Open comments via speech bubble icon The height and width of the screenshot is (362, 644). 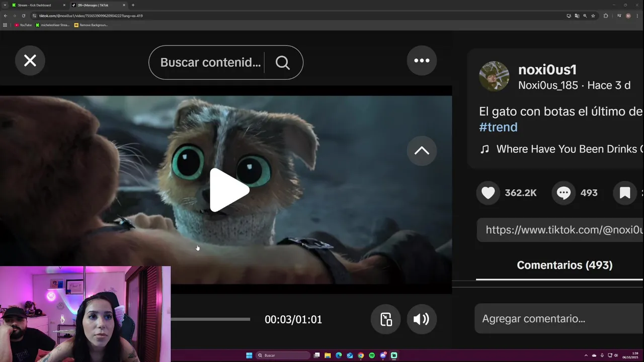(563, 193)
